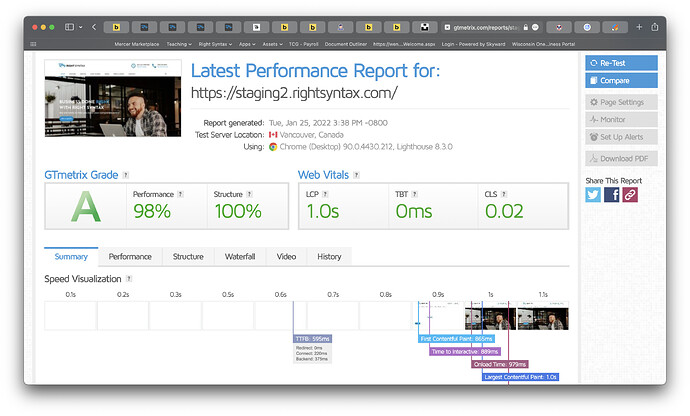The height and width of the screenshot is (416, 690).
Task: Click the Re-Test button
Action: [x=621, y=63]
